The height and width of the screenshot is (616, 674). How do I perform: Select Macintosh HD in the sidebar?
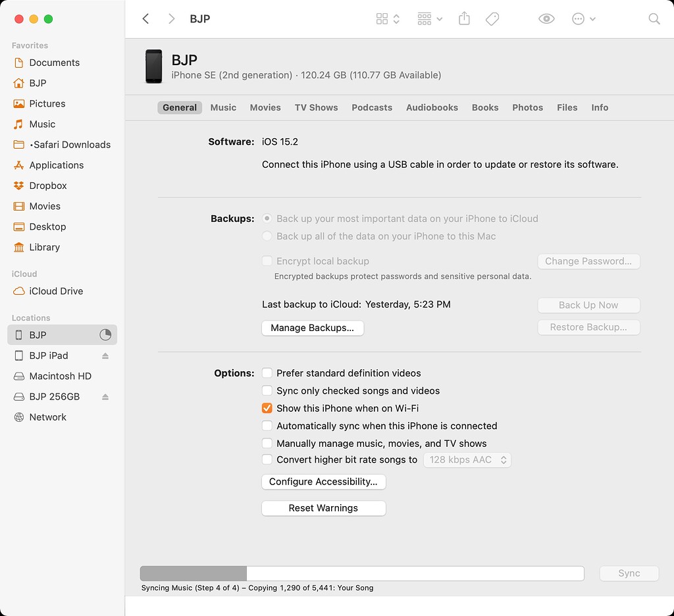click(x=59, y=376)
